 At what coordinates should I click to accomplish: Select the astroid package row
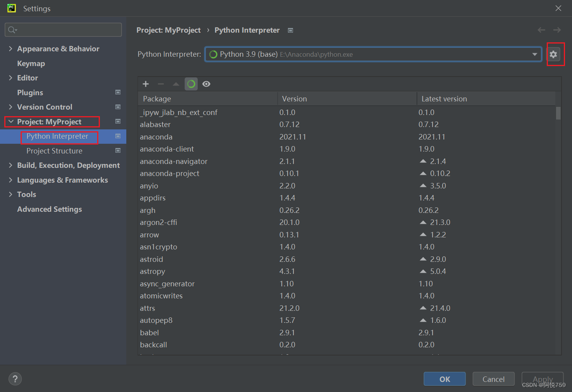pyautogui.click(x=347, y=259)
